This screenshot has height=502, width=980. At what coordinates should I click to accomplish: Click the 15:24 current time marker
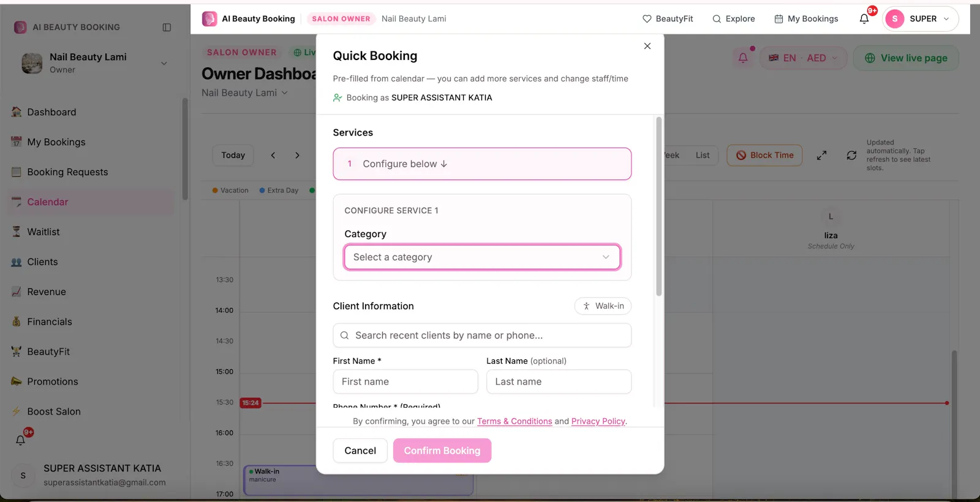251,403
